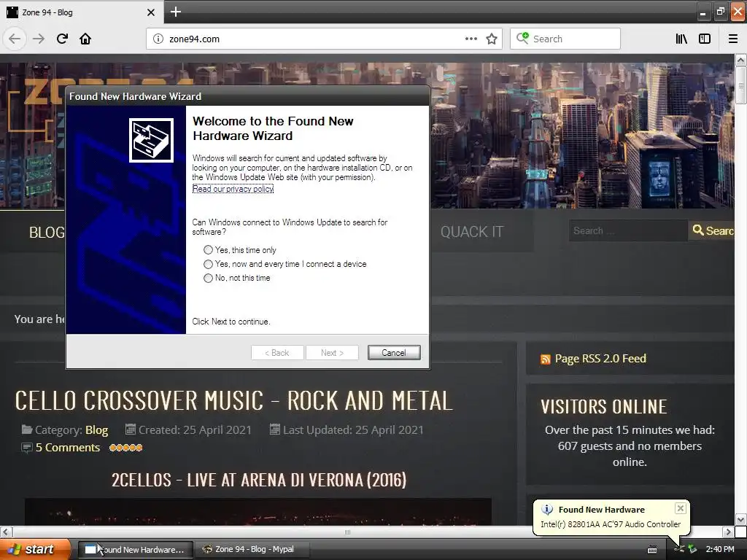Image resolution: width=747 pixels, height=560 pixels.
Task: Click the site search magnifier icon
Action: 698,230
